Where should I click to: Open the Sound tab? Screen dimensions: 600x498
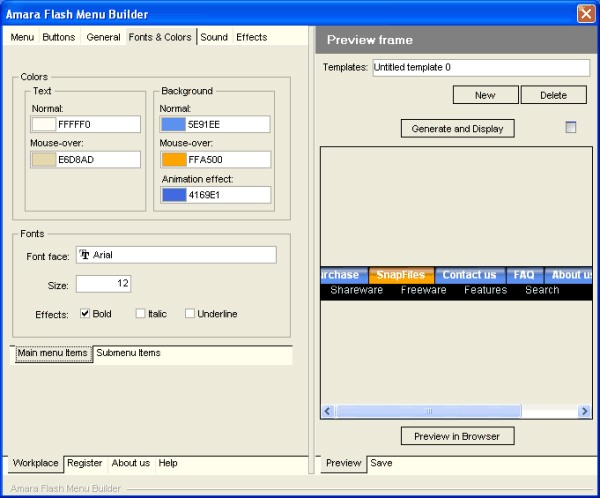[x=214, y=37]
